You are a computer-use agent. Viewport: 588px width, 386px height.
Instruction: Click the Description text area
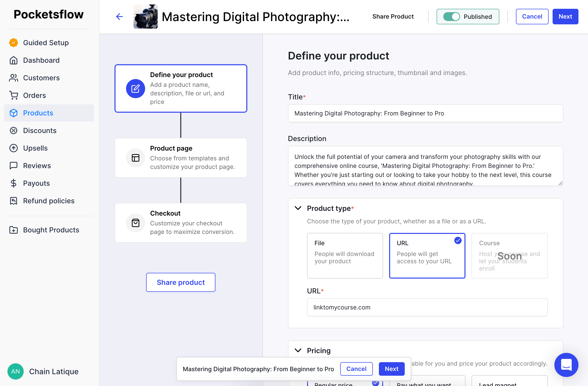point(426,166)
